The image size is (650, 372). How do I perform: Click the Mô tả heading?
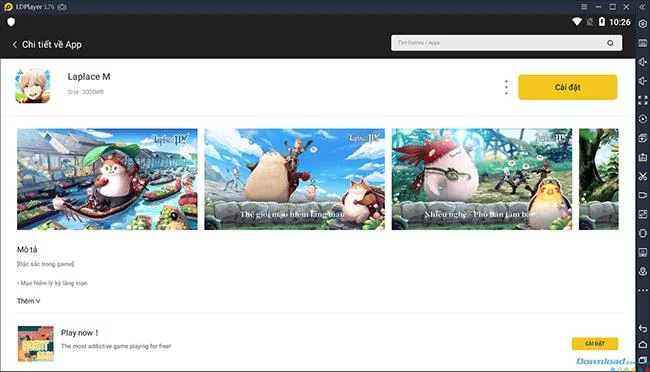click(x=27, y=249)
